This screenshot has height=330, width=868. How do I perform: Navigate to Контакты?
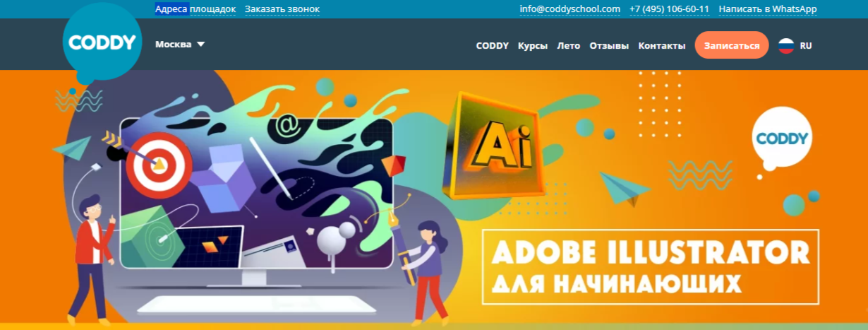pyautogui.click(x=661, y=46)
